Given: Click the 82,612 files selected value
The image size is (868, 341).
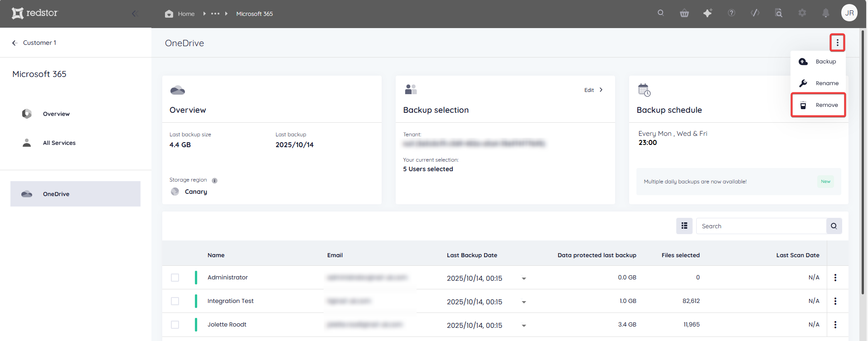Looking at the screenshot, I should (691, 301).
